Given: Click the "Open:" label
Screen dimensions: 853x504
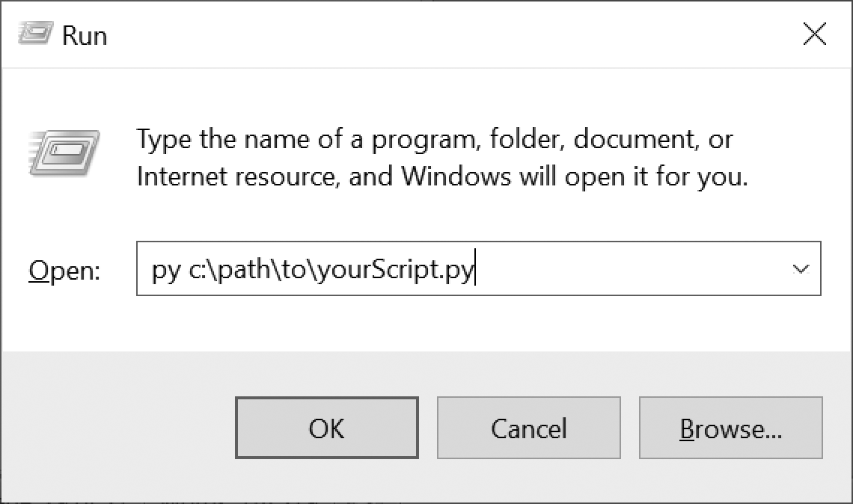Looking at the screenshot, I should (64, 270).
